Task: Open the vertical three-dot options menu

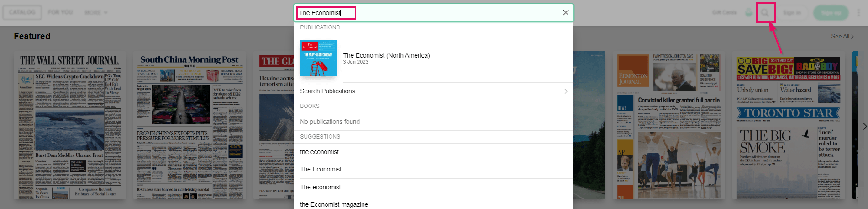Action: click(x=858, y=12)
